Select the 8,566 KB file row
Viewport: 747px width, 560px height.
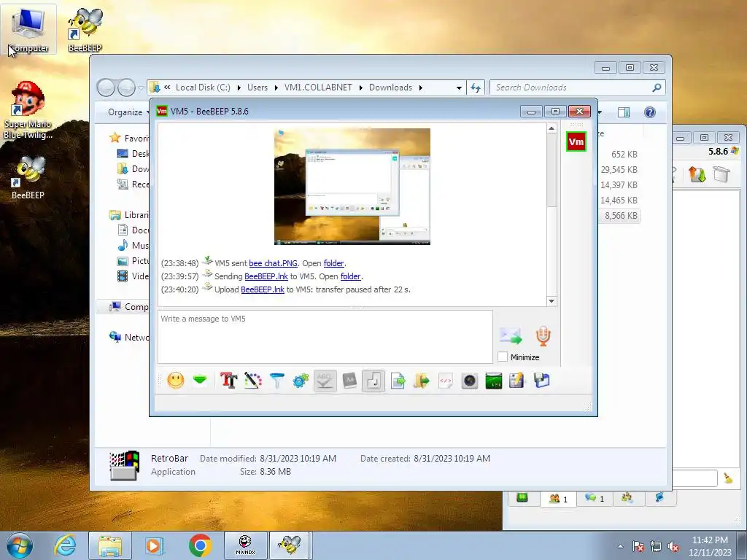point(621,216)
